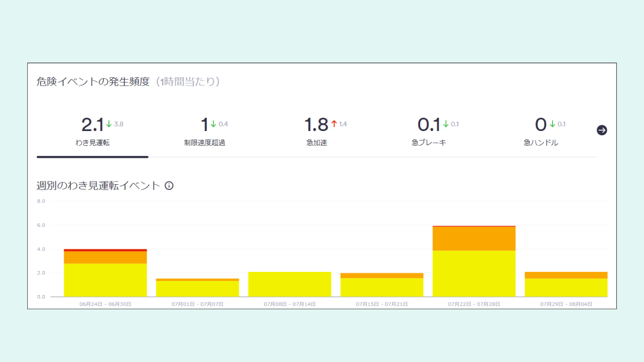This screenshot has height=362, width=644.
Task: Switch to the 急ハンドル tab
Action: 541,133
